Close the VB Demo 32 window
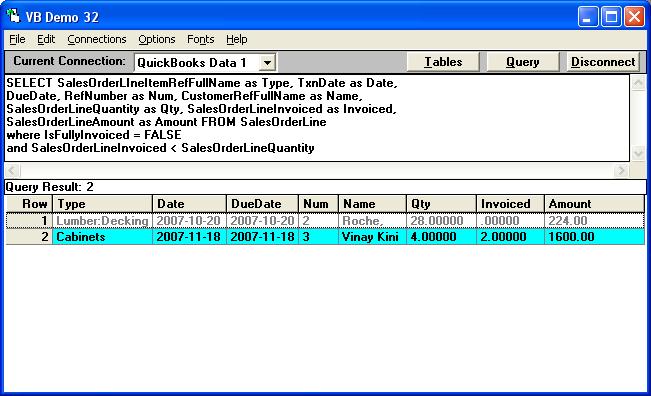 634,17
